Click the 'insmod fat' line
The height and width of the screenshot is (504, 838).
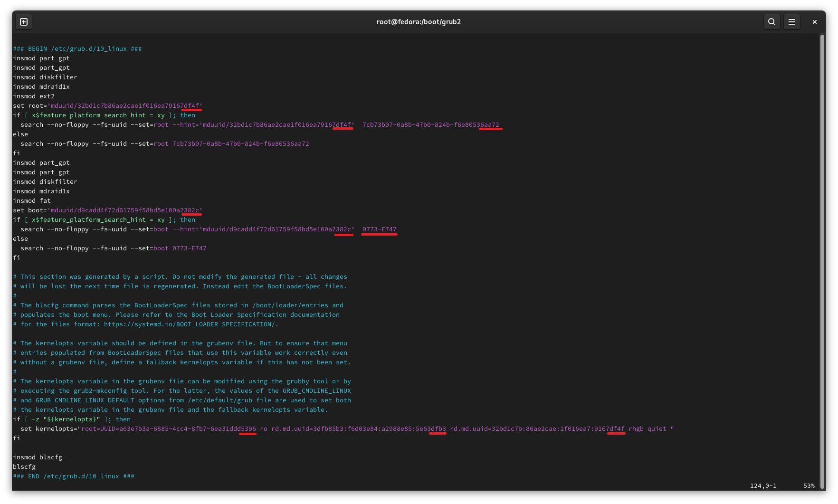32,200
